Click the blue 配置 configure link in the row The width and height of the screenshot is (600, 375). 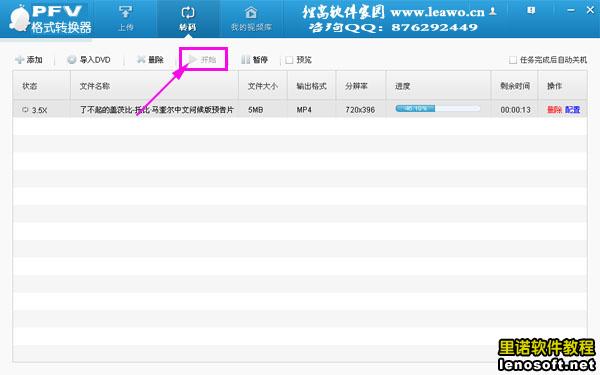(x=572, y=110)
